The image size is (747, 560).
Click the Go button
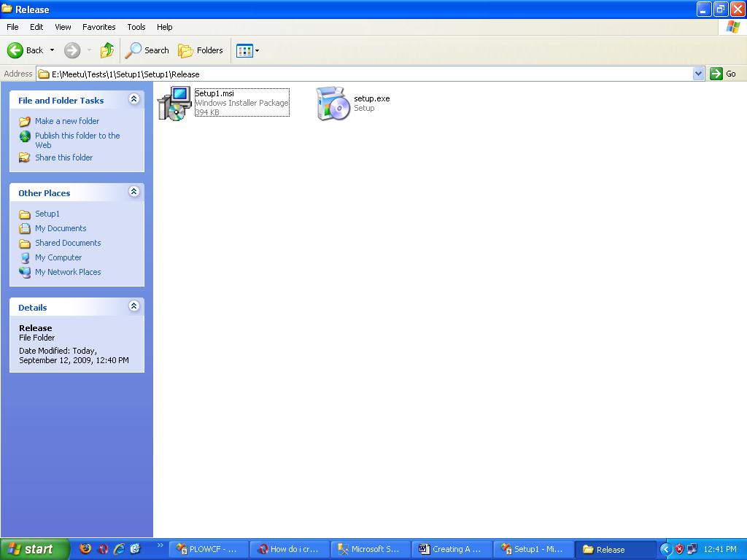point(723,74)
